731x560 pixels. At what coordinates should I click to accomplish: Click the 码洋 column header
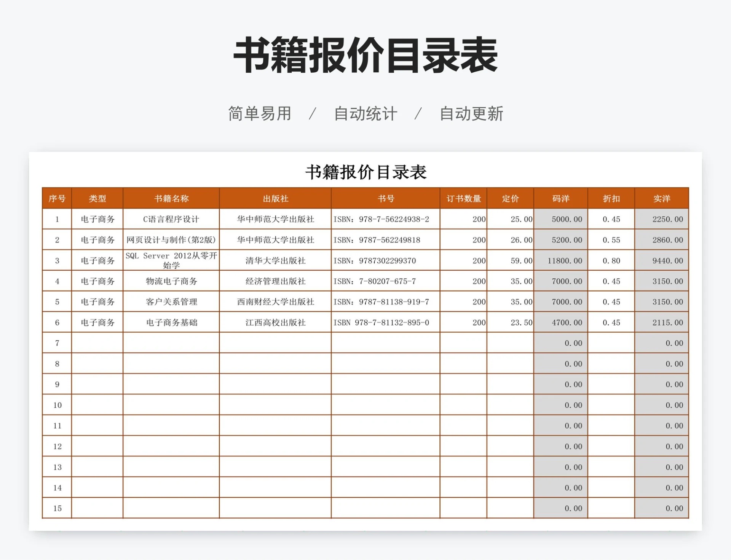click(x=560, y=198)
